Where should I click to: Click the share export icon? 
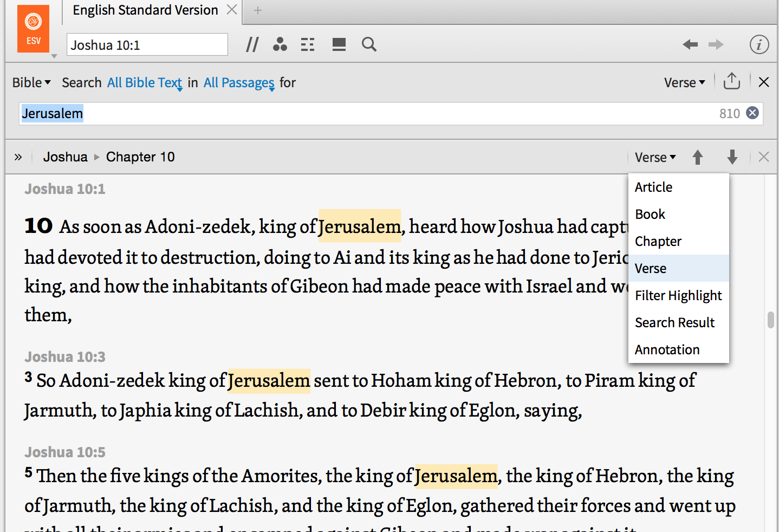point(732,81)
